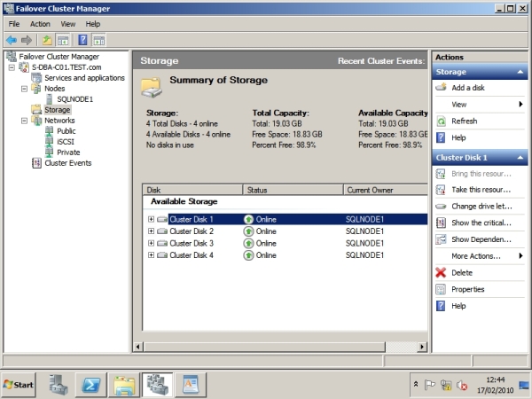Open PowerShell from the taskbar
The image size is (532, 399).
tap(90, 384)
